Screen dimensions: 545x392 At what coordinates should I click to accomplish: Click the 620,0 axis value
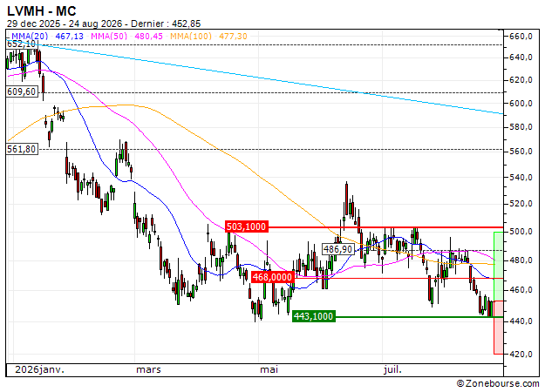(521, 80)
